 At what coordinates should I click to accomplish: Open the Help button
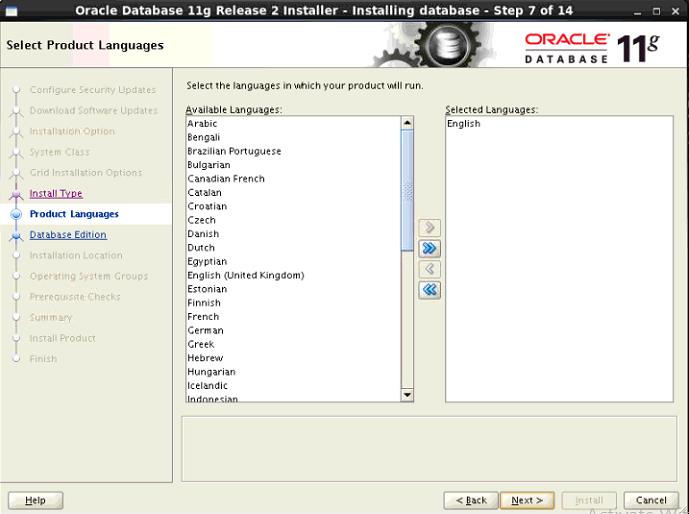tap(35, 500)
